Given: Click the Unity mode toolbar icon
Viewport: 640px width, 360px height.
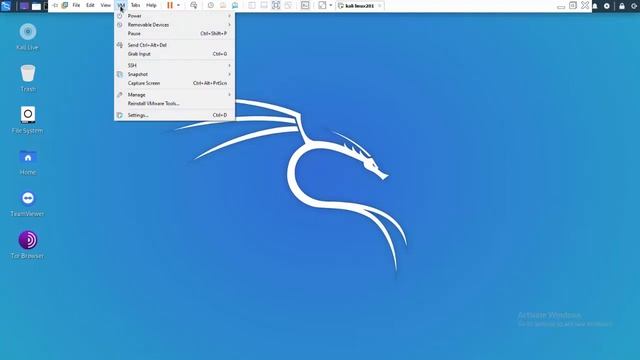Looking at the screenshot, I should [x=288, y=5].
